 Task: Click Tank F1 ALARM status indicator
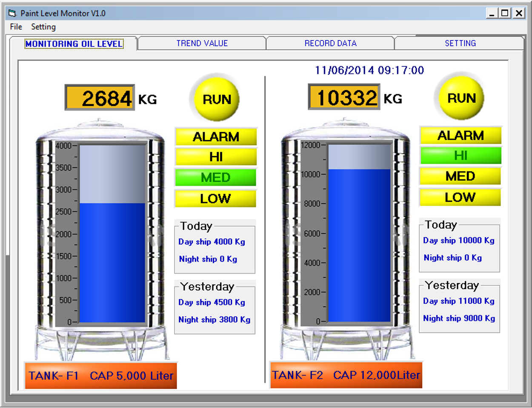pos(216,137)
